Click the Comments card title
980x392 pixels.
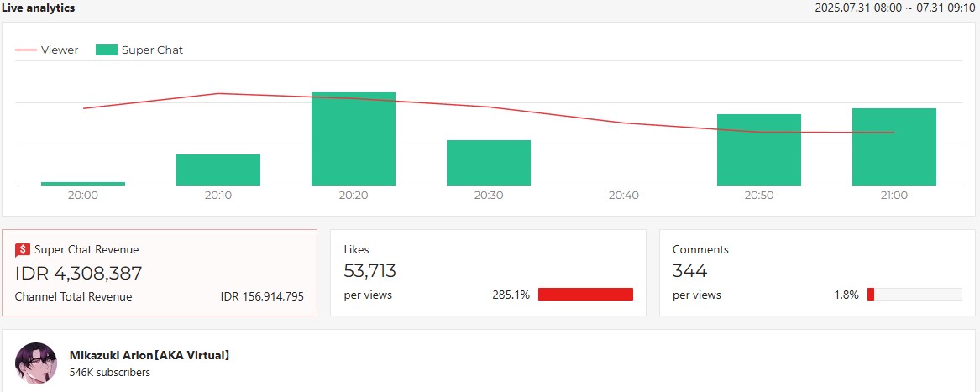pos(700,249)
